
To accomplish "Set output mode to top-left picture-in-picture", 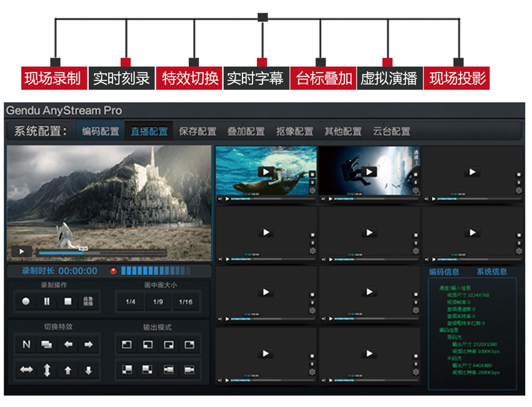I will click(x=126, y=344).
